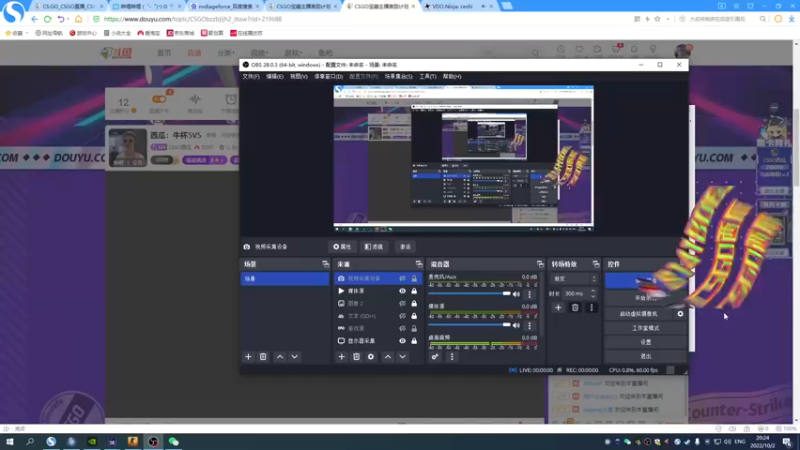Click the 启动虚拟摄像机 button
Image resolution: width=800 pixels, height=450 pixels.
(x=639, y=314)
